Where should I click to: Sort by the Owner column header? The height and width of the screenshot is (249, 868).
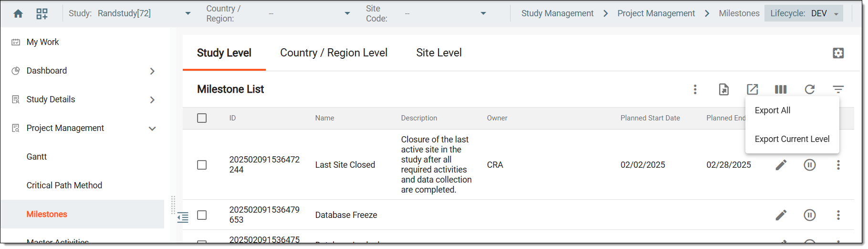click(x=497, y=118)
